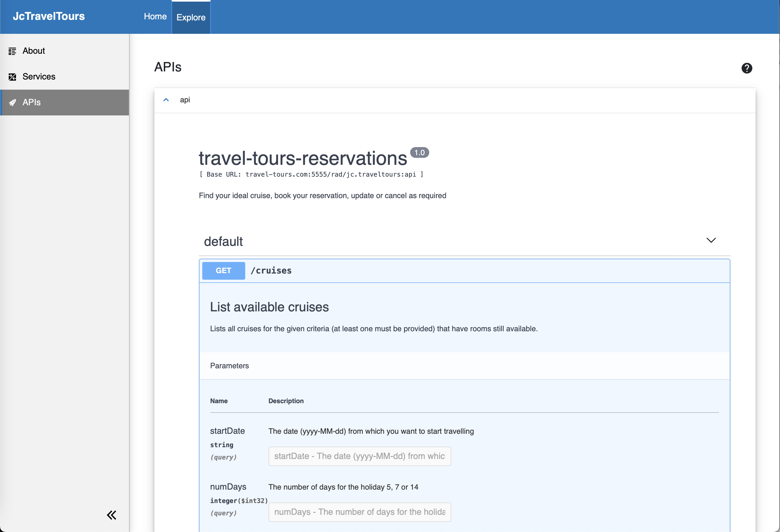Open the Home tab
Viewport: 780px width, 532px height.
155,16
